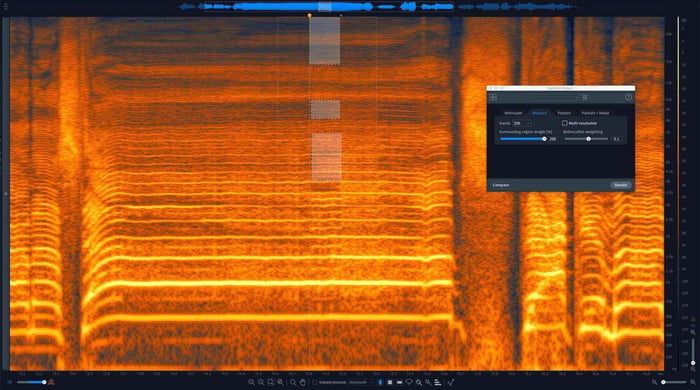Viewport: 700px width, 390px height.
Task: Click the preset list menu icon in Spectral Repair
Action: (585, 97)
